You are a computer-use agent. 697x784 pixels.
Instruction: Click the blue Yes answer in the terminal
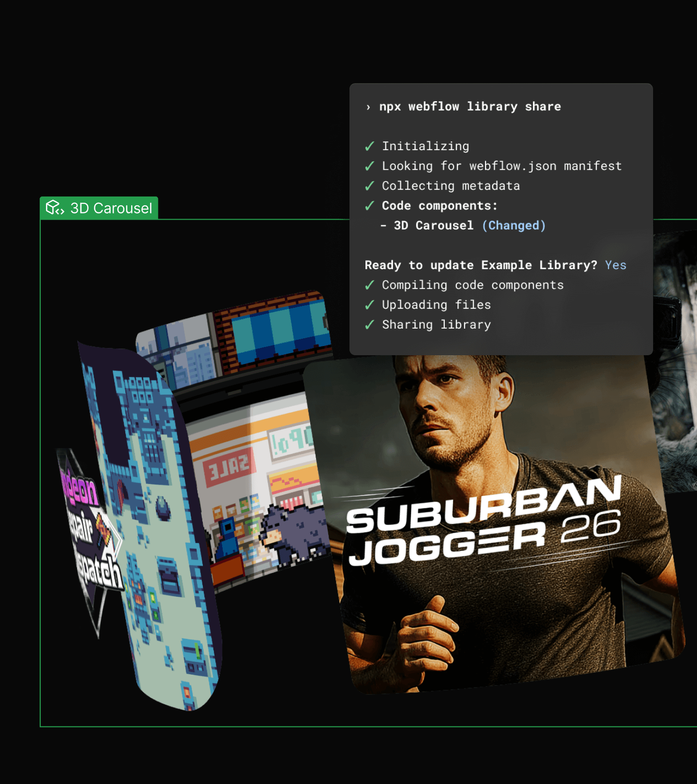[615, 265]
